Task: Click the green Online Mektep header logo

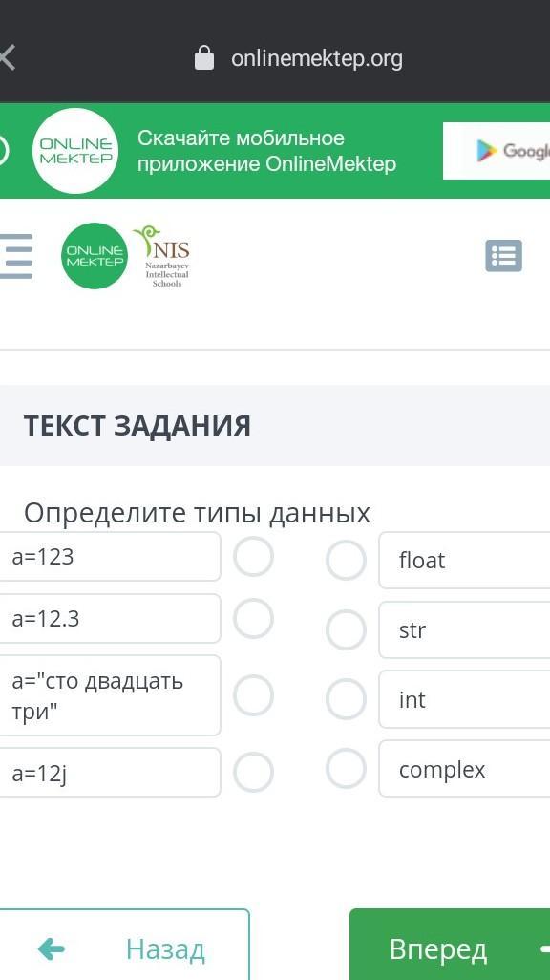Action: tap(95, 256)
